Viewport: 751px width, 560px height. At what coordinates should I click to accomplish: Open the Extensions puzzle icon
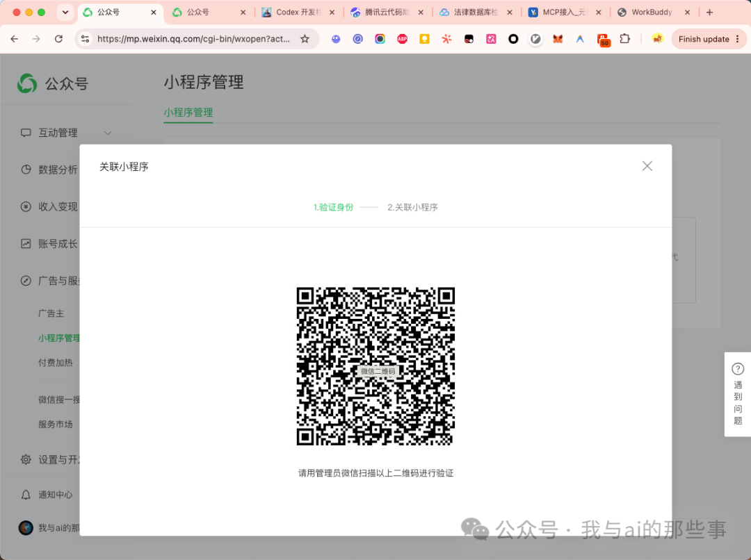(625, 39)
